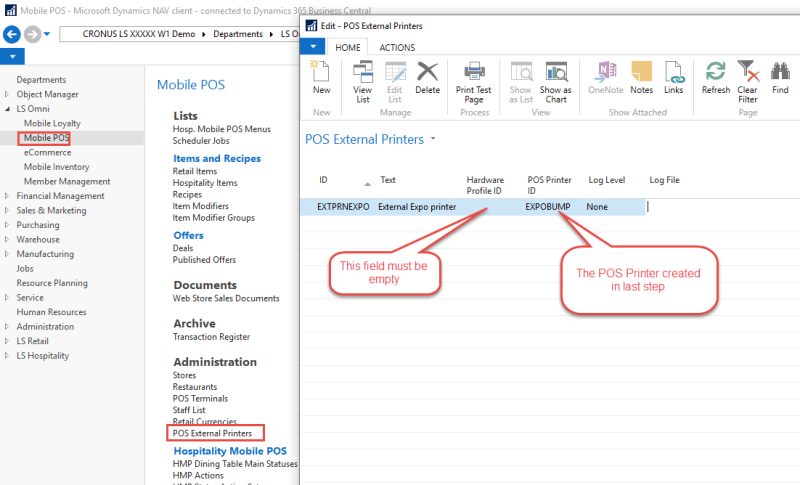Go back with blue back arrow
The width and height of the screenshot is (800, 485).
tap(12, 34)
